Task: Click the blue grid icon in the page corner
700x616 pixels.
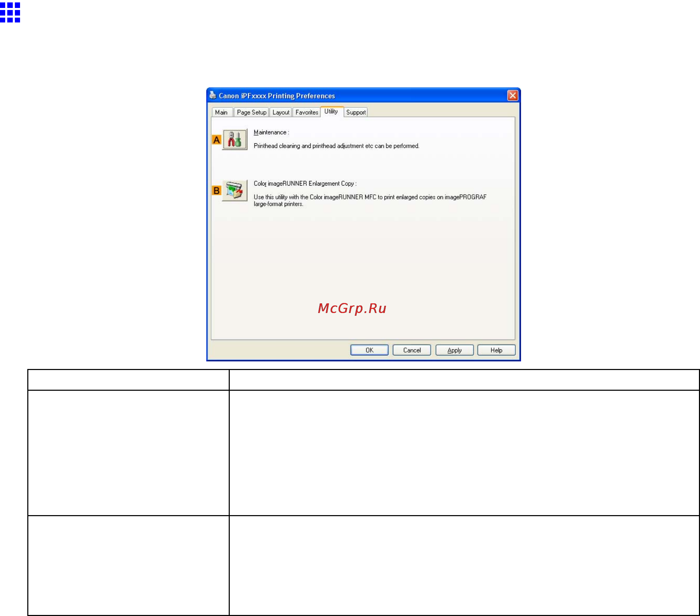Action: click(10, 12)
